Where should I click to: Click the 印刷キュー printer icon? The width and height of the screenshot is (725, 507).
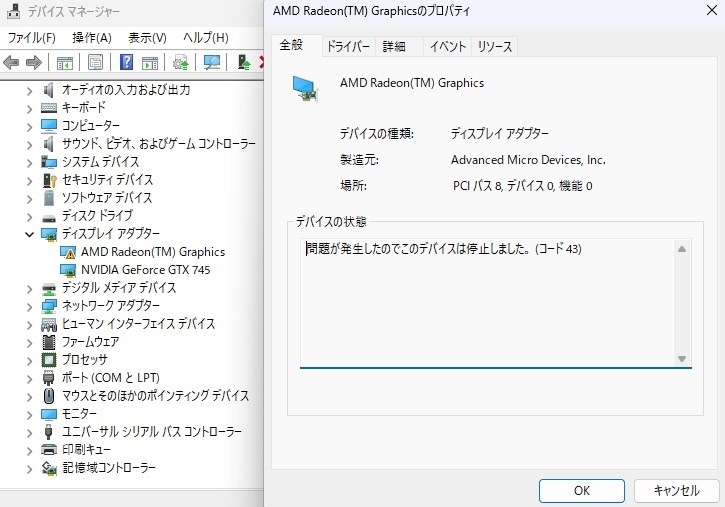click(x=49, y=450)
